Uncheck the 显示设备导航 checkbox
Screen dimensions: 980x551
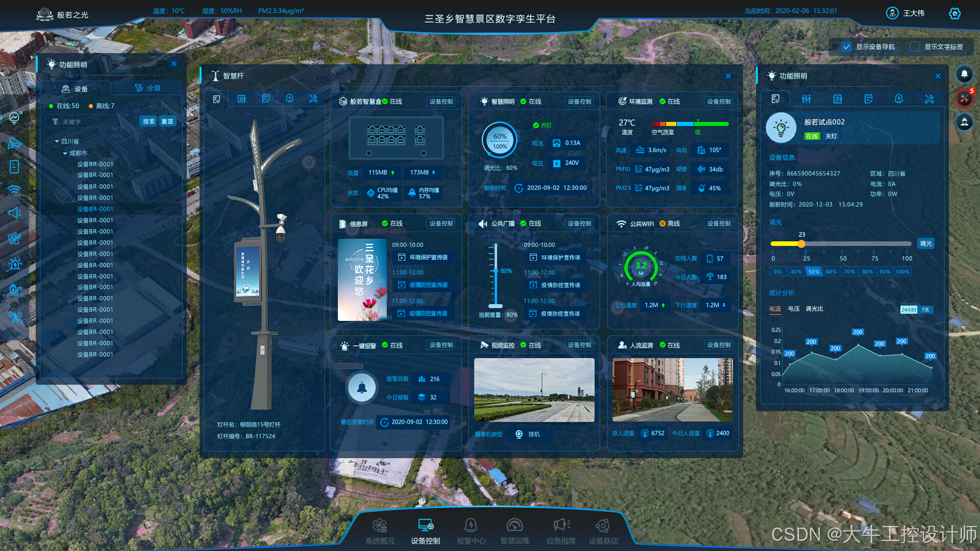tap(846, 47)
